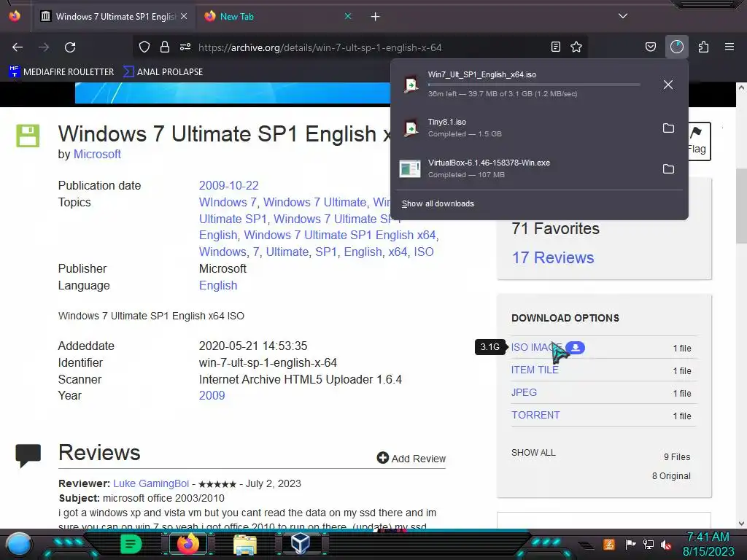This screenshot has height=560, width=747.
Task: Click the year 2009 link
Action: [212, 396]
